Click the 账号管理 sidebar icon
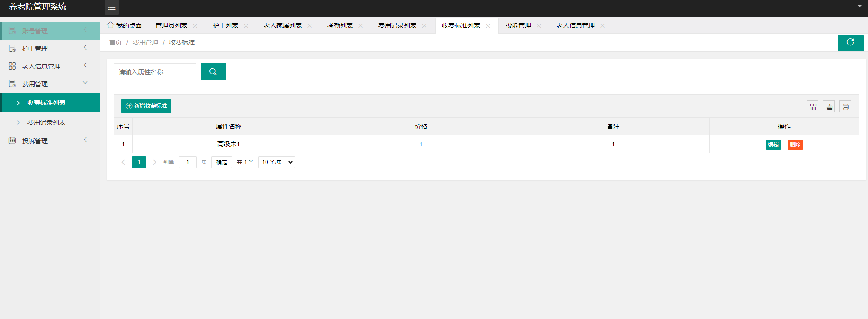Image resolution: width=868 pixels, height=319 pixels. coord(12,30)
